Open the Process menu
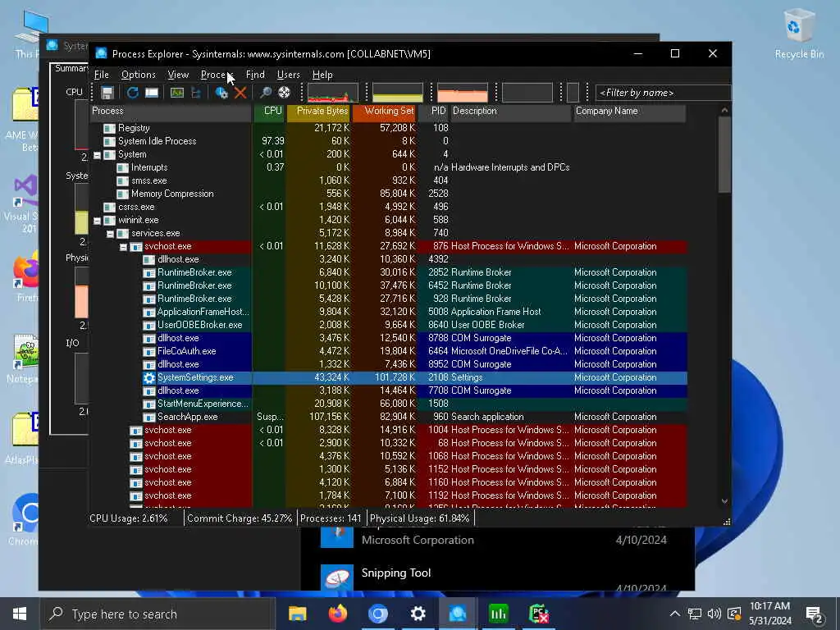The image size is (840, 630). tap(217, 75)
